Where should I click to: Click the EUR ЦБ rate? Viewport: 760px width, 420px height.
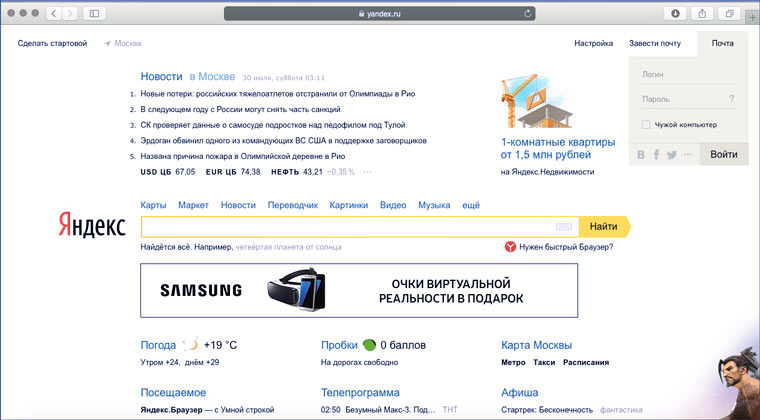coord(233,171)
